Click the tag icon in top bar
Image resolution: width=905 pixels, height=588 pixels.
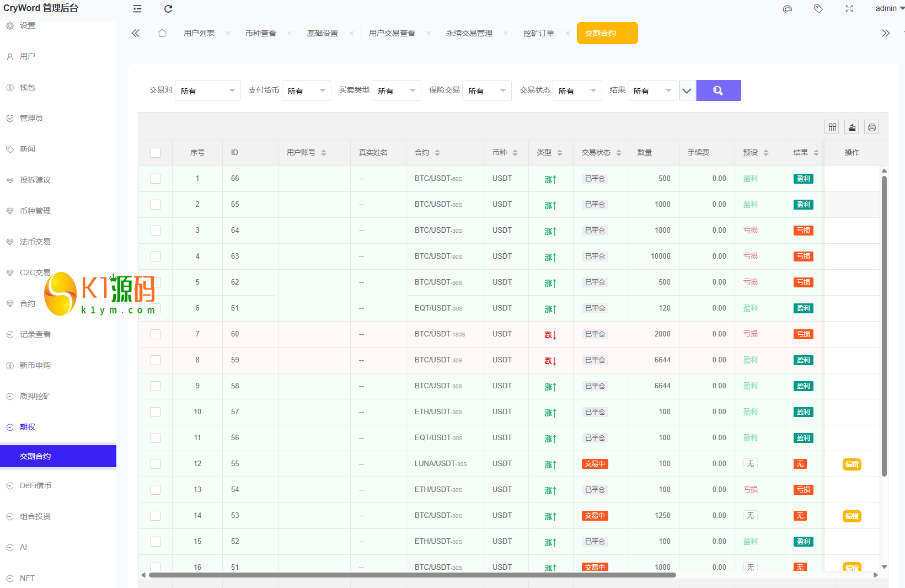pos(818,9)
